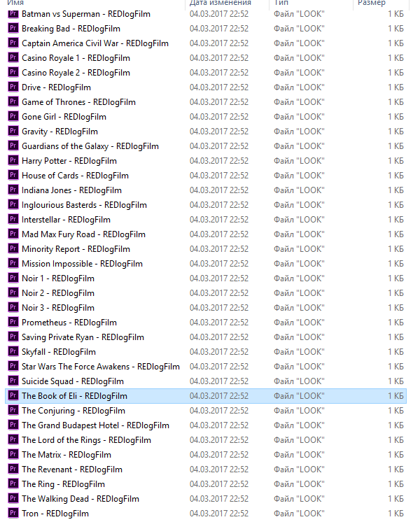Screen dimensions: 420x522
Task: Click the 1 КБ size in Tron row
Action: [395, 514]
